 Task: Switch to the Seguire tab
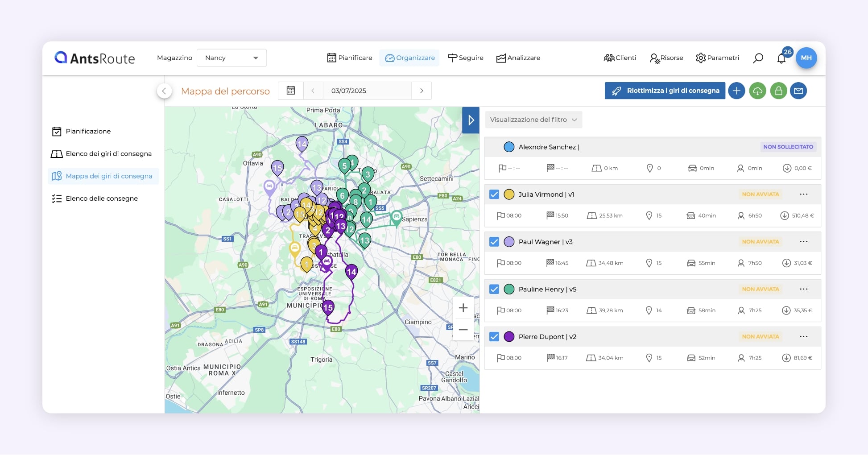[466, 58]
